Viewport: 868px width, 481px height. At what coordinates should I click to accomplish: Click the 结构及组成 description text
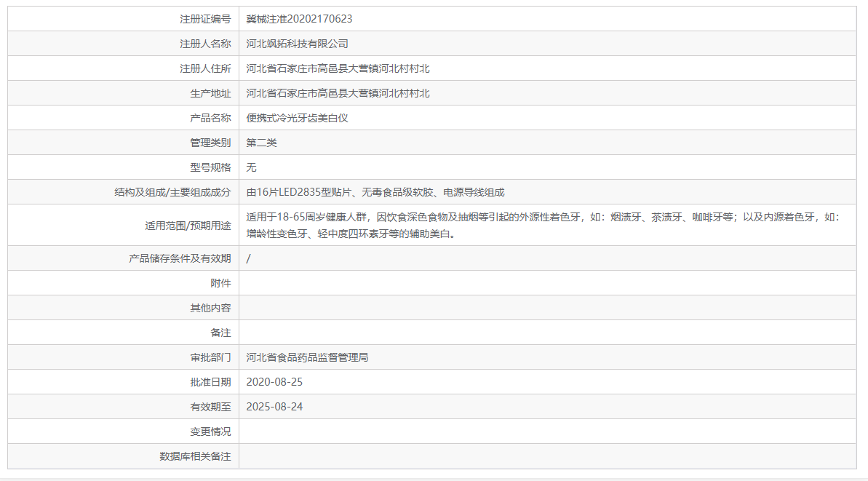tap(377, 192)
